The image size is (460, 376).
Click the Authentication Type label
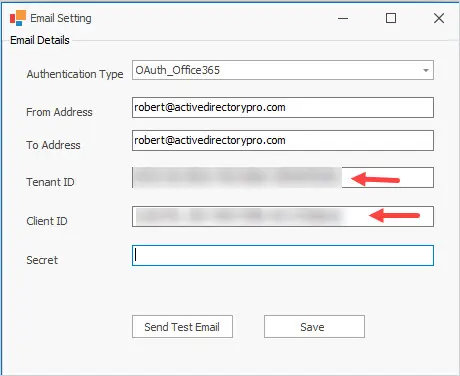click(x=75, y=74)
